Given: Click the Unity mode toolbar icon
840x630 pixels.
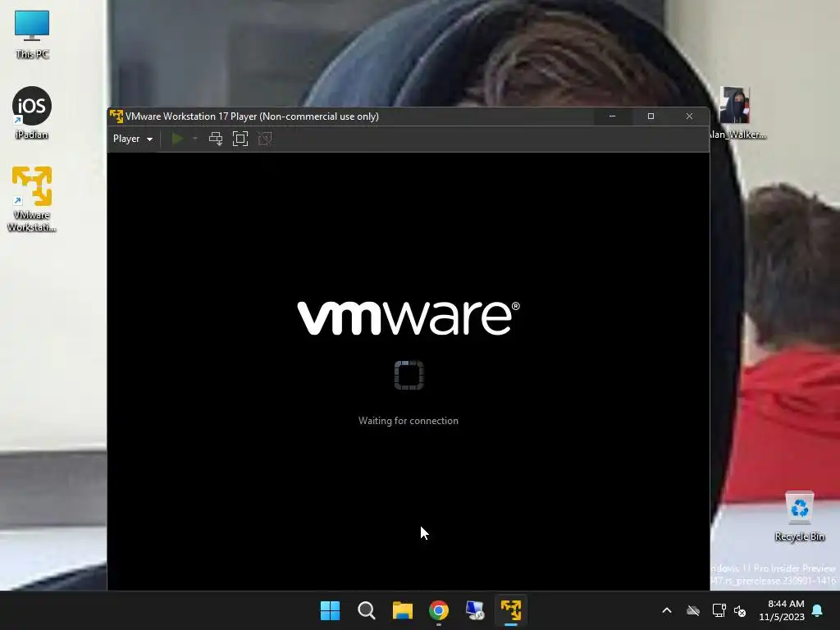Looking at the screenshot, I should click(x=265, y=139).
